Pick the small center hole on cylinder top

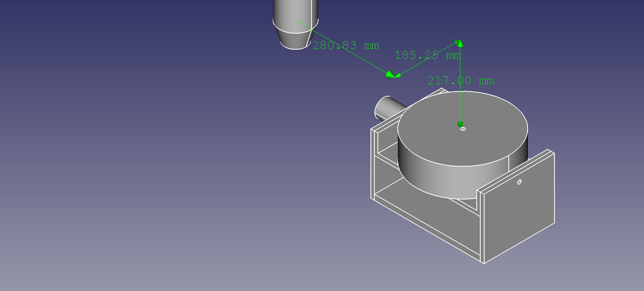(463, 129)
